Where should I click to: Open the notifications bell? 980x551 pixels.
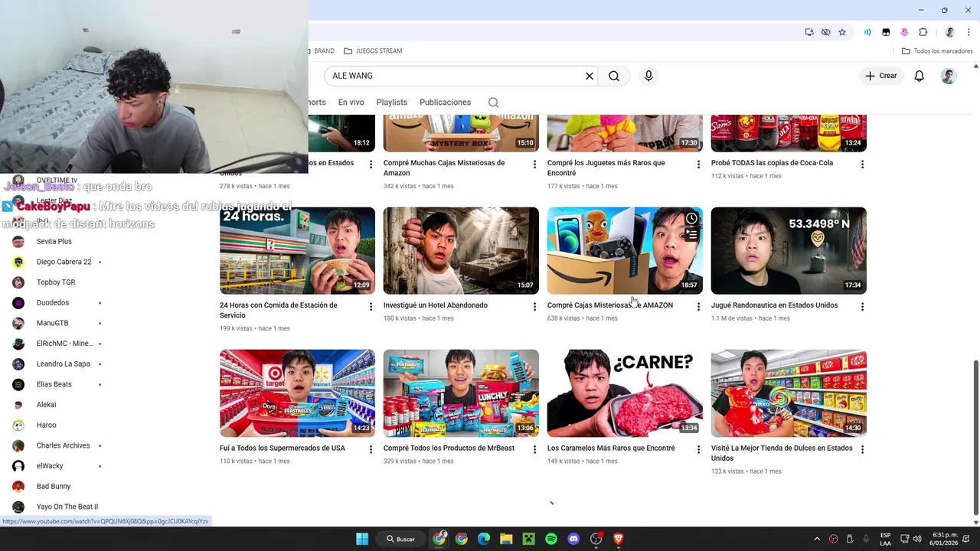[x=919, y=76]
